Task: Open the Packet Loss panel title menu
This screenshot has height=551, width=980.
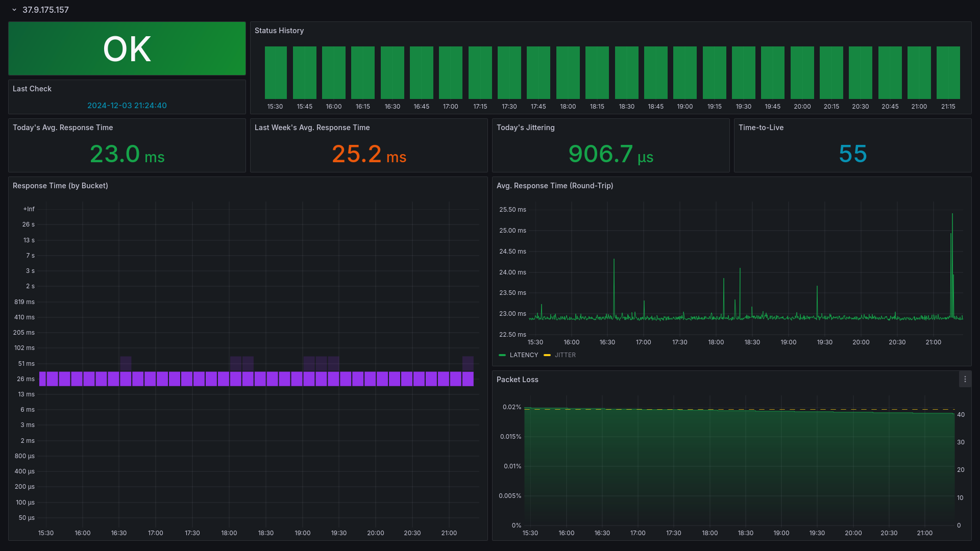Action: (x=517, y=380)
